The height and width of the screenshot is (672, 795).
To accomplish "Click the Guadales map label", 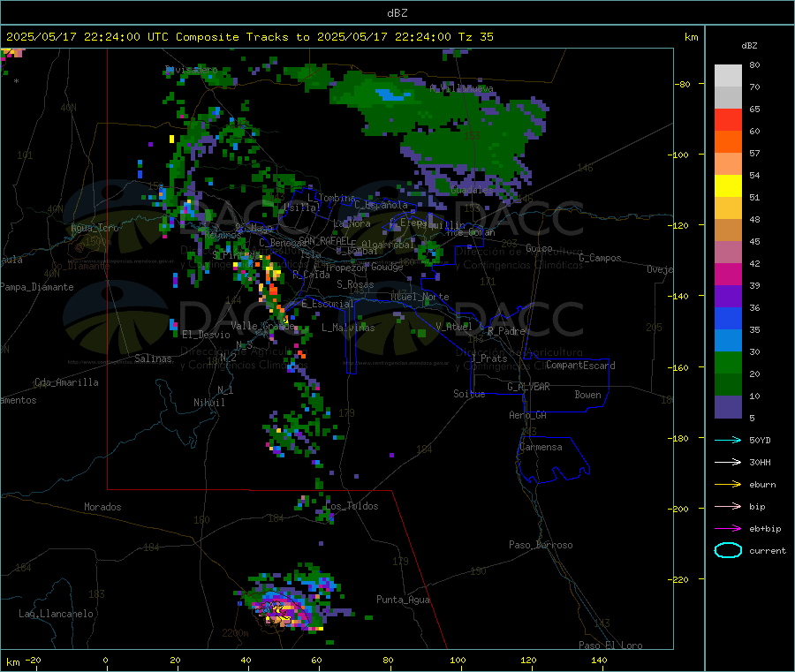I will point(472,190).
